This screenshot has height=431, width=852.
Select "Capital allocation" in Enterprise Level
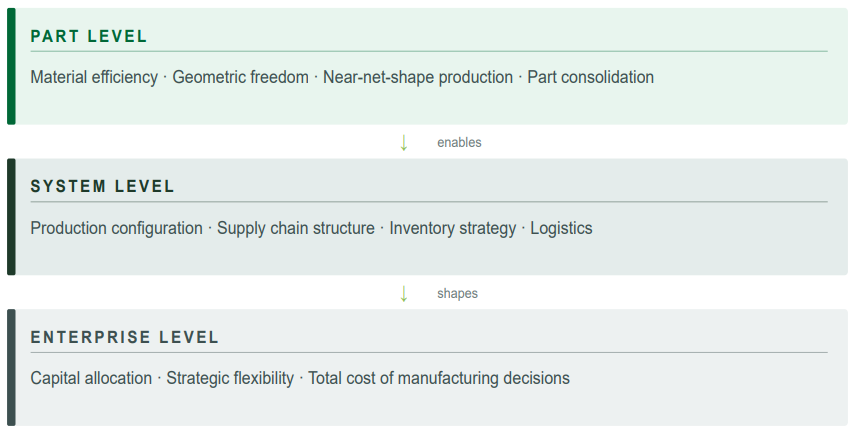pyautogui.click(x=91, y=378)
